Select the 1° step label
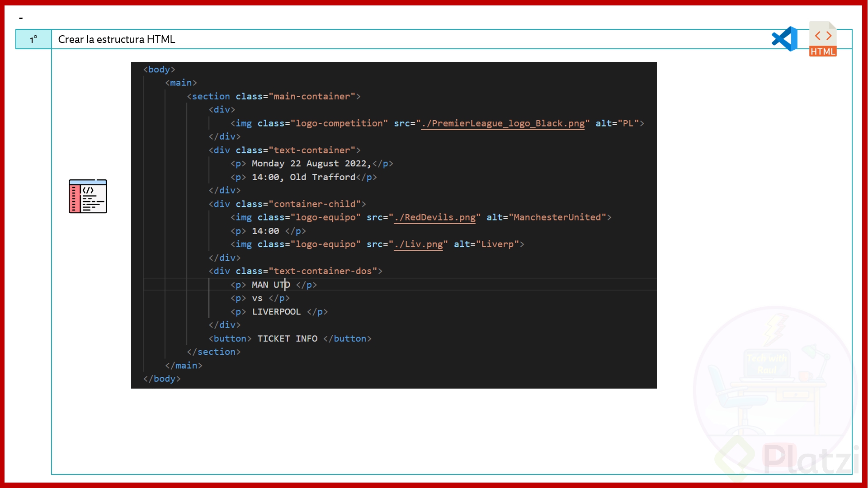Screen dimensions: 868x488 [x=33, y=39]
